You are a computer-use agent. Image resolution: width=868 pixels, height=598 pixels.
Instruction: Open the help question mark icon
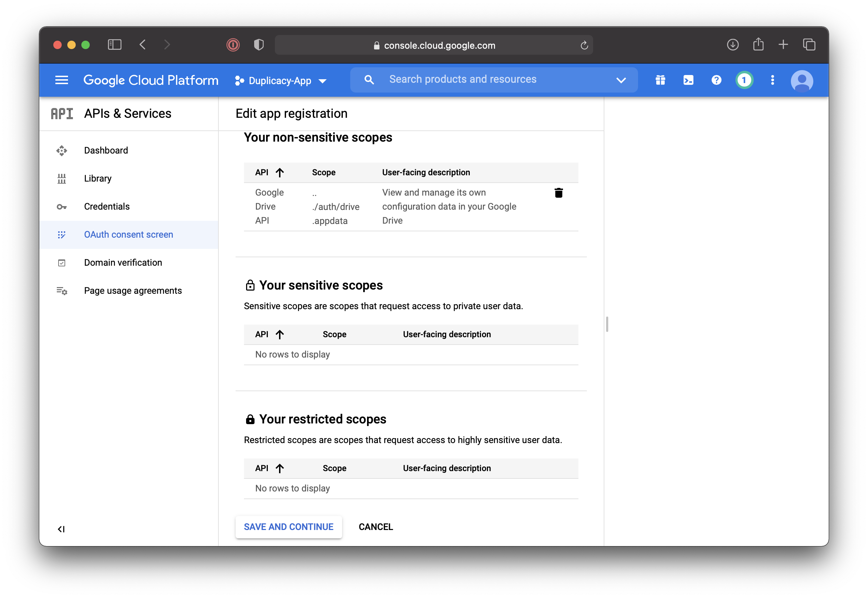[716, 80]
